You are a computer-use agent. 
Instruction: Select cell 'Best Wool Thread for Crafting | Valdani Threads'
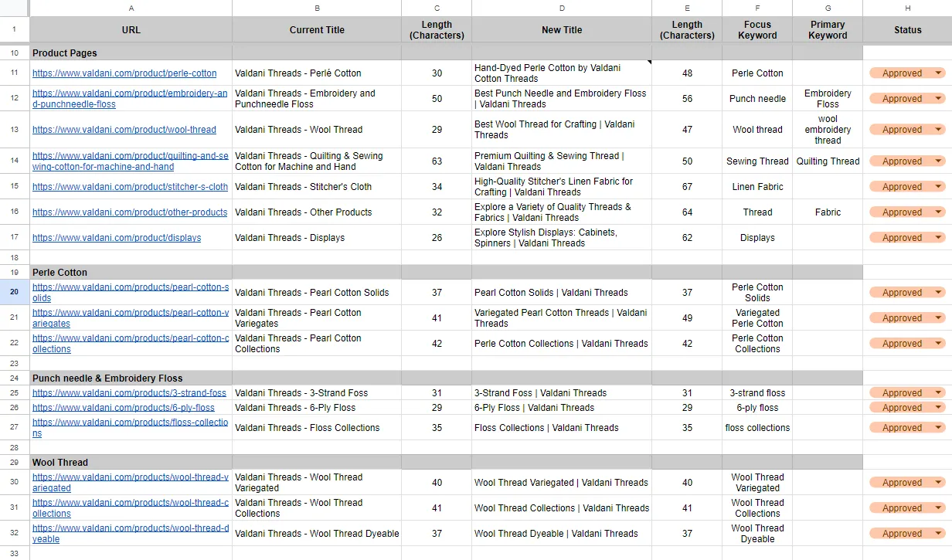(562, 130)
